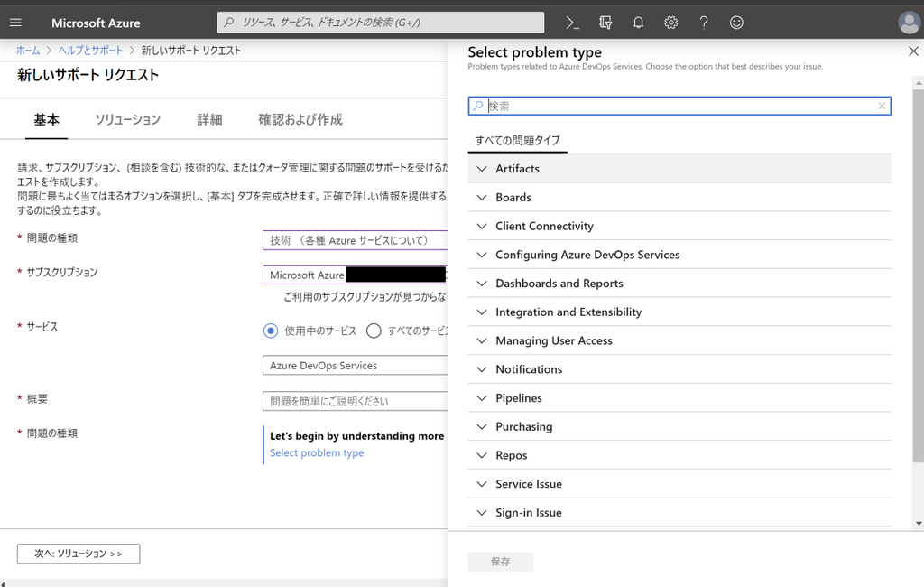
Task: Expand the Sign-in Issue category
Action: (x=679, y=513)
